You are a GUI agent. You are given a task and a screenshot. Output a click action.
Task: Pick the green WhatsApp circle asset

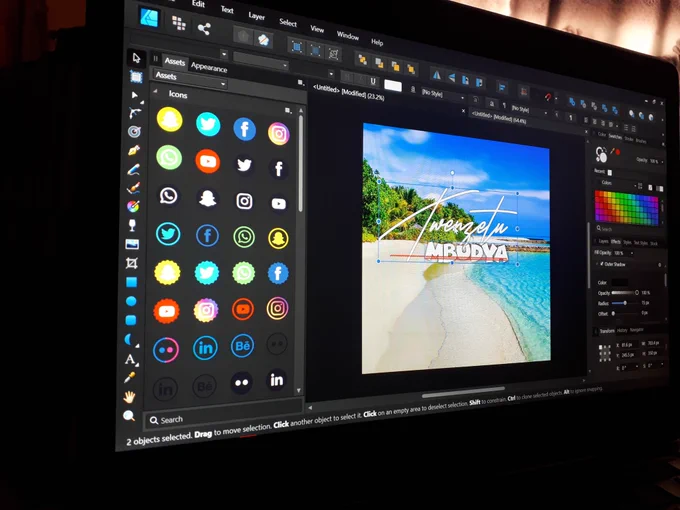click(169, 157)
